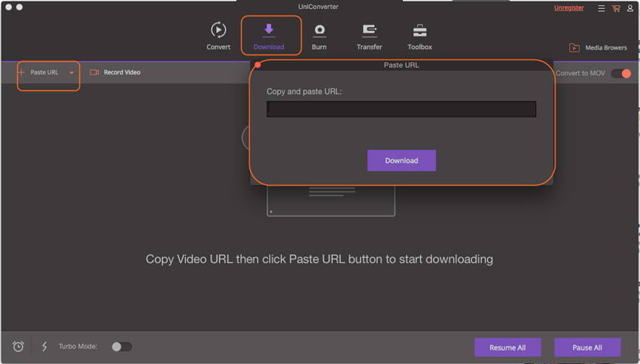Toggle the Turbo Mode switch
The image size is (640, 364).
click(x=122, y=347)
